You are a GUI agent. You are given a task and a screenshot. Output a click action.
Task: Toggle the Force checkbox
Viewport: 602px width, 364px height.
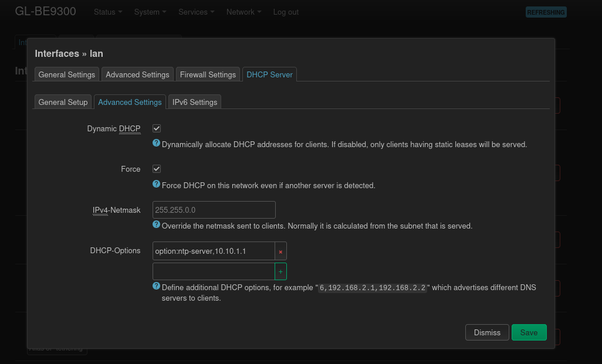(x=157, y=169)
